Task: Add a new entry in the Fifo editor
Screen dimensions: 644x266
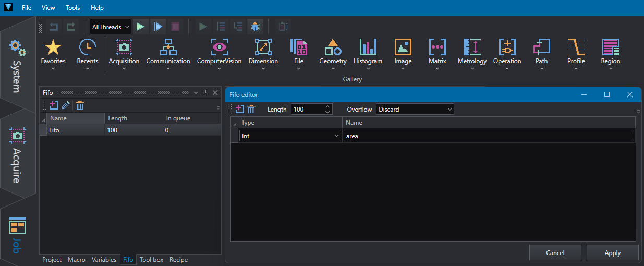Action: (x=239, y=109)
